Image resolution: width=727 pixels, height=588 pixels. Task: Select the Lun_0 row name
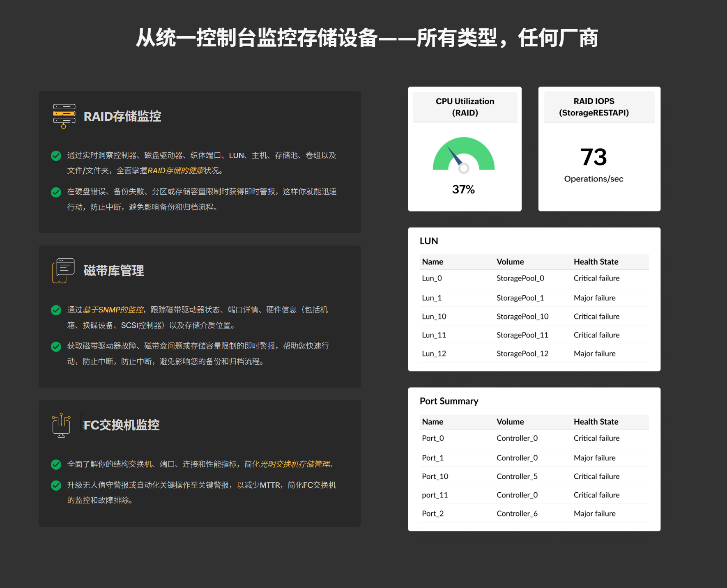point(432,278)
